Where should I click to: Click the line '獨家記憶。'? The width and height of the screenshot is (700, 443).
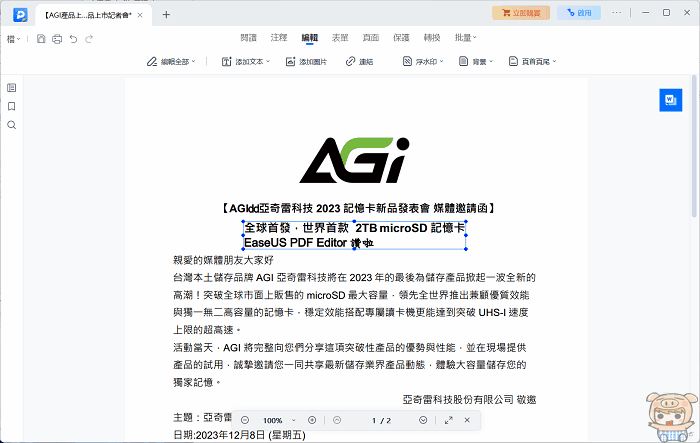click(x=197, y=382)
